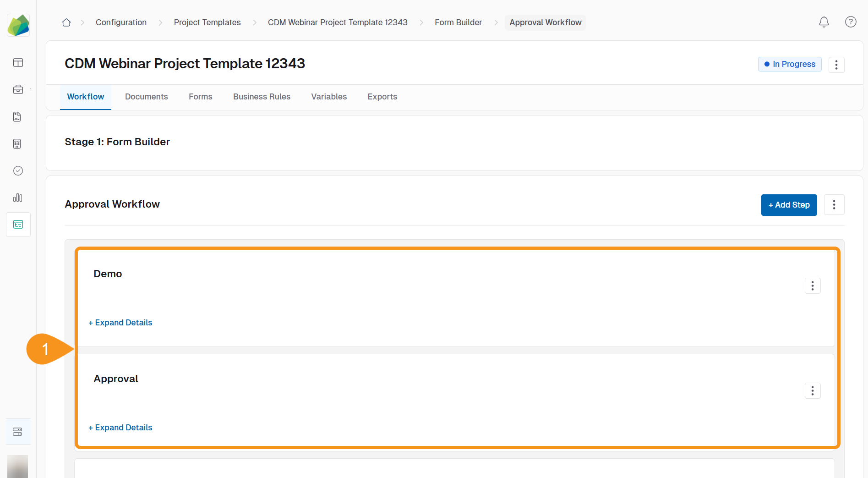Expand details for the Approval step
Screen dimensions: 868x478
pos(120,427)
